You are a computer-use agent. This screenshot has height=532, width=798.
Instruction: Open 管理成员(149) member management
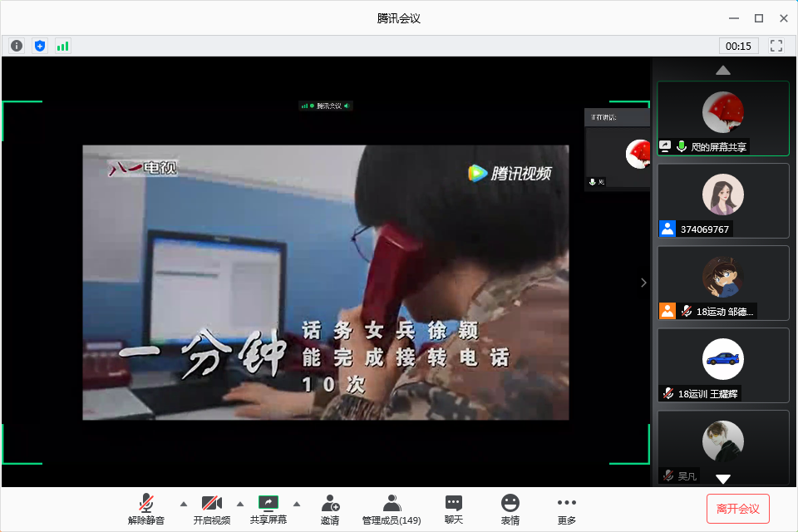point(392,509)
